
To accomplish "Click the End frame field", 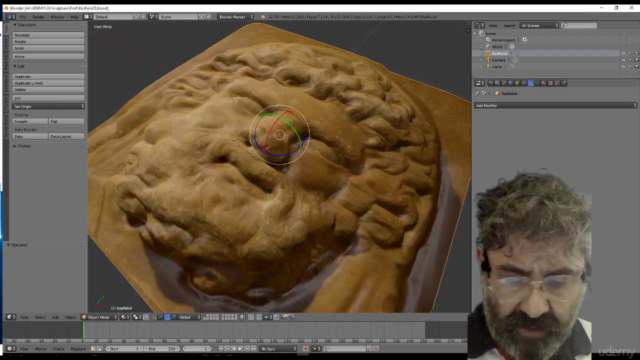I will tap(162, 349).
